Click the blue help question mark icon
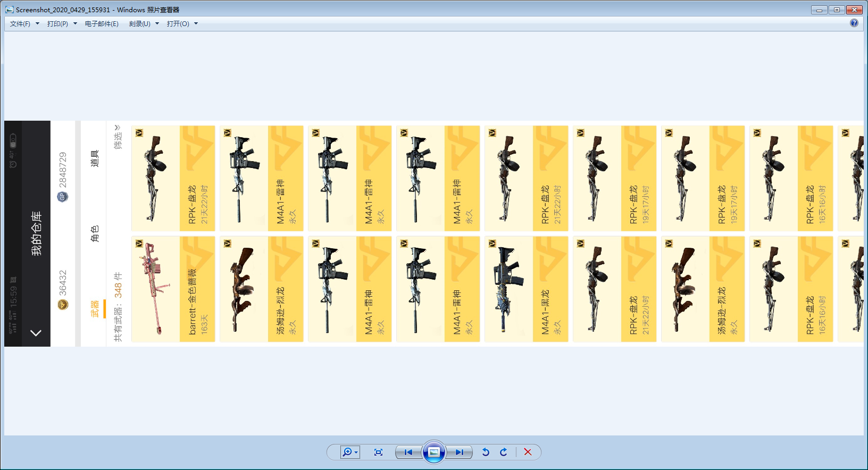Screen dimensions: 868x470 coord(854,23)
